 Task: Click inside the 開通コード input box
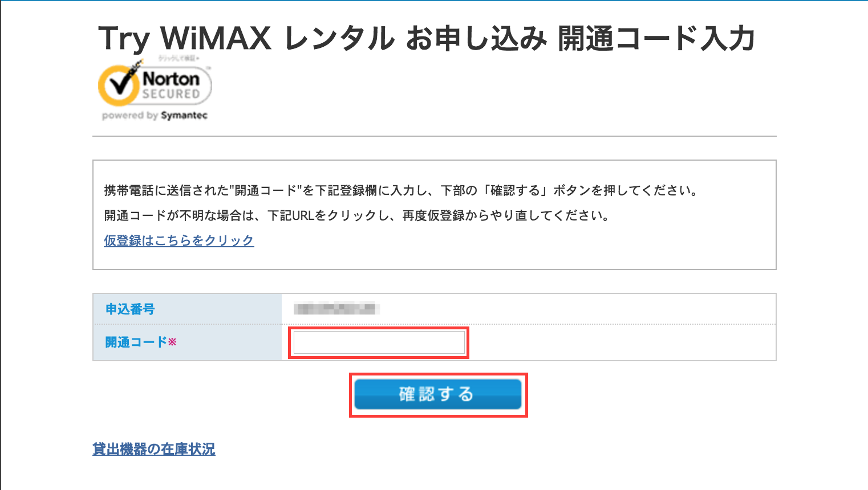(x=378, y=342)
